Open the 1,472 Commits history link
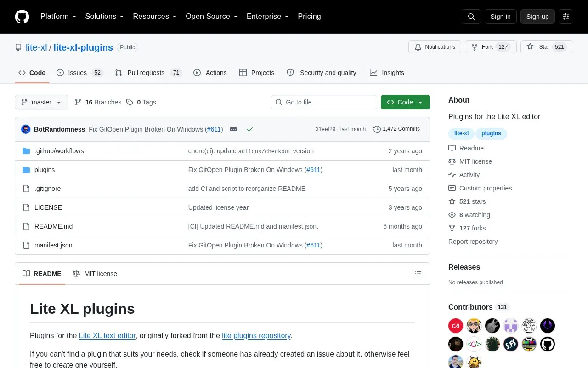This screenshot has width=588, height=368. tap(396, 129)
